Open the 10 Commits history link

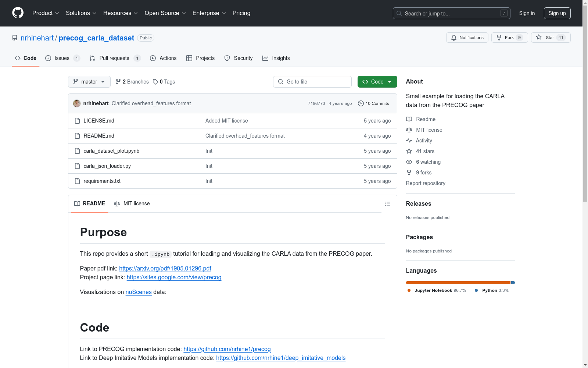point(373,103)
